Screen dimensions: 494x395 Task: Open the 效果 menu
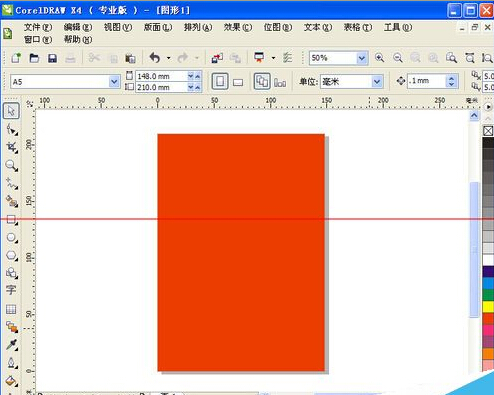pos(238,27)
